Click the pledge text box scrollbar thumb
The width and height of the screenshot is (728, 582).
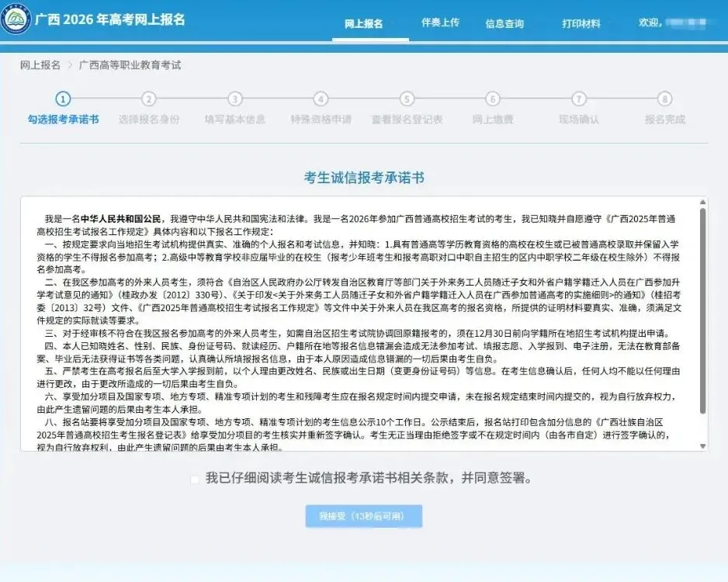click(702, 310)
